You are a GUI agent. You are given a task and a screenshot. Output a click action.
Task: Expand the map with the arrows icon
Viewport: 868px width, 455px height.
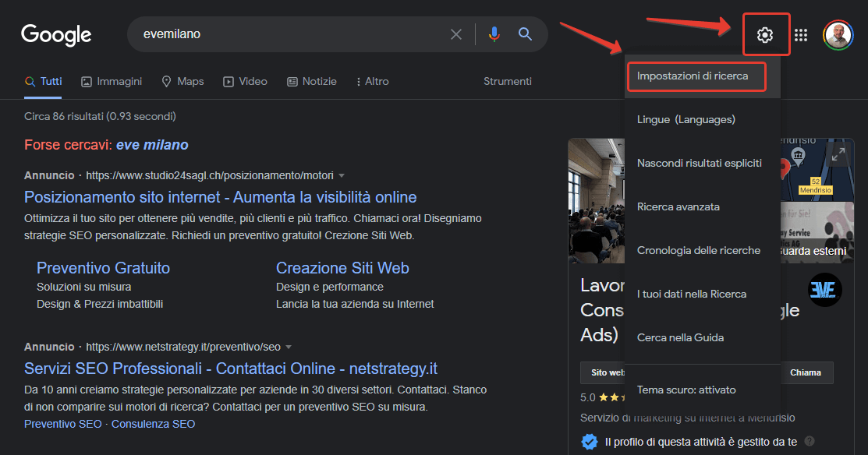tap(838, 155)
